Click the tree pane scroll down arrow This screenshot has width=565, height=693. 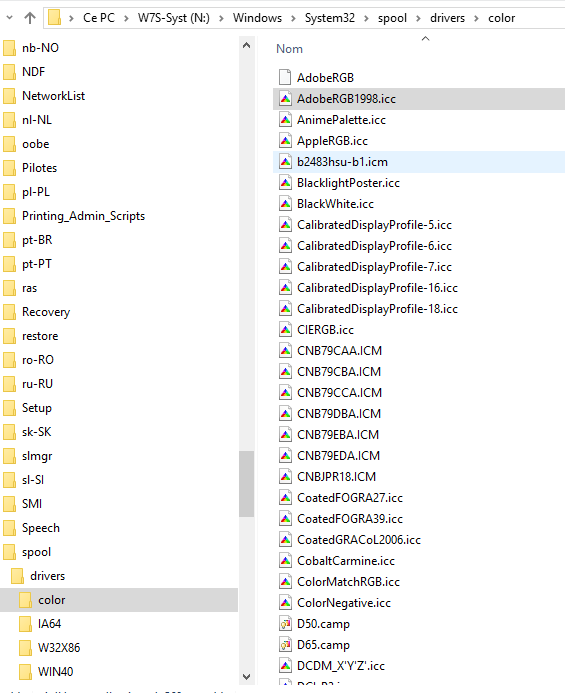click(247, 677)
